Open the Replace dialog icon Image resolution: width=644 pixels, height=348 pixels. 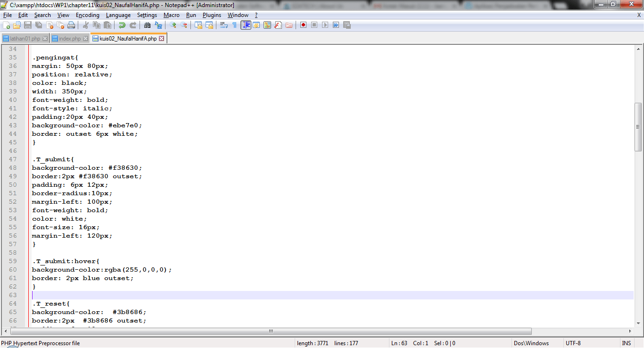158,25
